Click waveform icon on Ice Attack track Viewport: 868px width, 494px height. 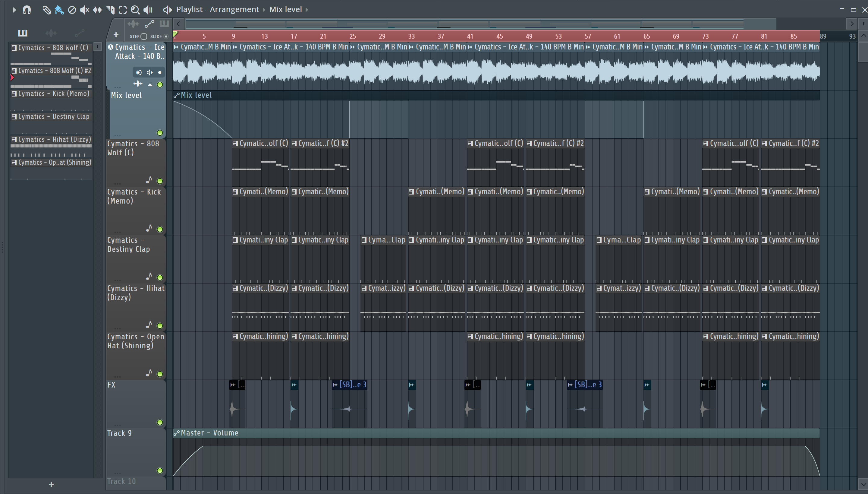click(x=138, y=84)
